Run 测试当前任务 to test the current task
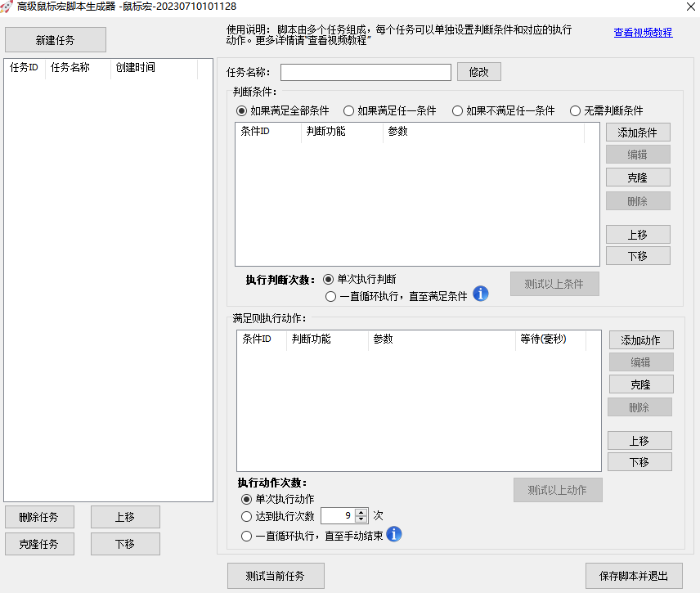This screenshot has height=593, width=700. [276, 575]
